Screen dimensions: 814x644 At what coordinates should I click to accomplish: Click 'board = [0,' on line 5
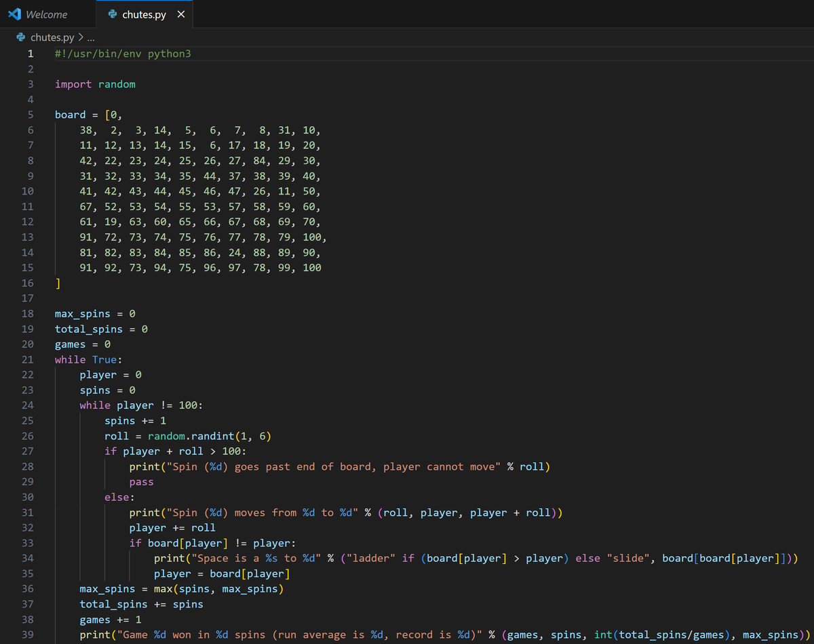[x=89, y=115]
